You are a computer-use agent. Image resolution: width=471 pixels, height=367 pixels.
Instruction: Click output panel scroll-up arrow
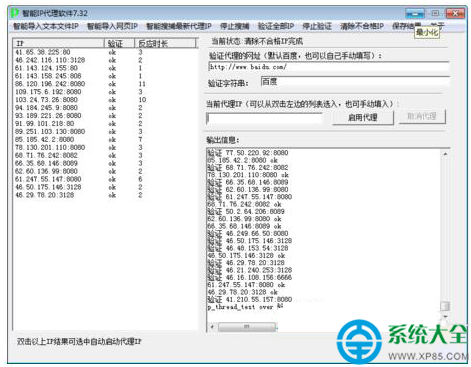coord(445,154)
